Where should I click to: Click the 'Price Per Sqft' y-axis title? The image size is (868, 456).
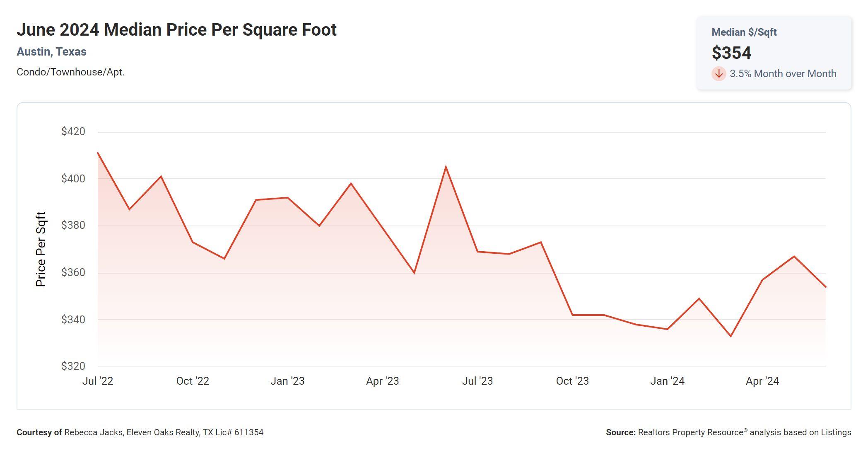coord(41,249)
